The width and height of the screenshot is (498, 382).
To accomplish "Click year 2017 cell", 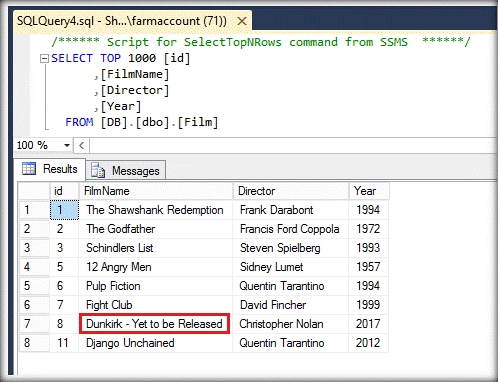I will [x=369, y=324].
